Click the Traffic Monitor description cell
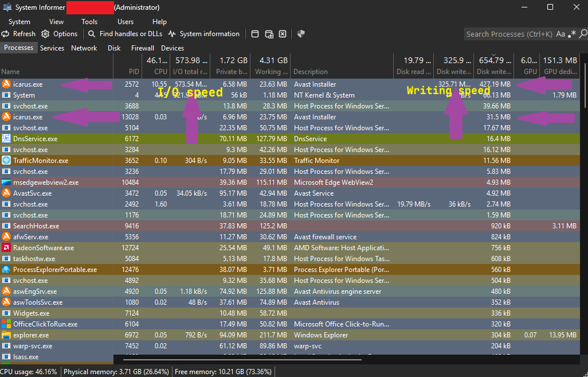Viewport: 588px width, 377px height. [x=316, y=160]
